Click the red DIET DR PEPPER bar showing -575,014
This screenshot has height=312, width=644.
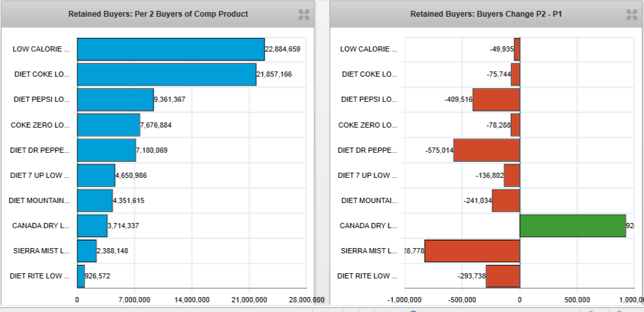(487, 150)
